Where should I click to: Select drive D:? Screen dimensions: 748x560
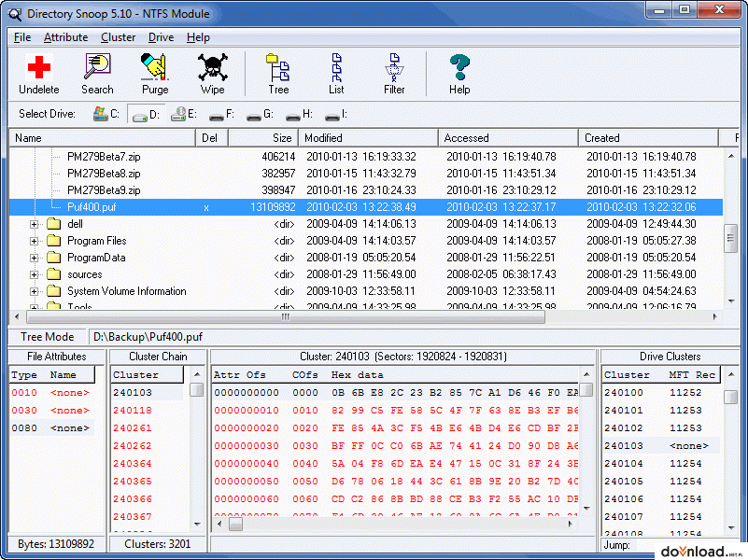click(146, 115)
